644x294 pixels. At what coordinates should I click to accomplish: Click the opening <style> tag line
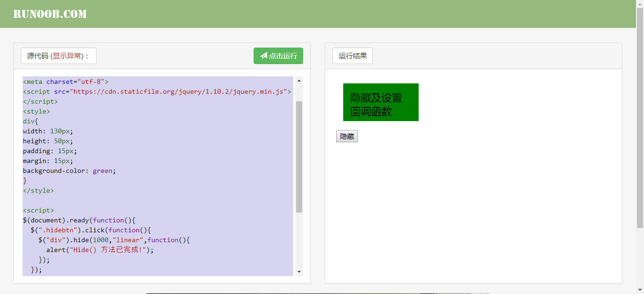tap(36, 111)
